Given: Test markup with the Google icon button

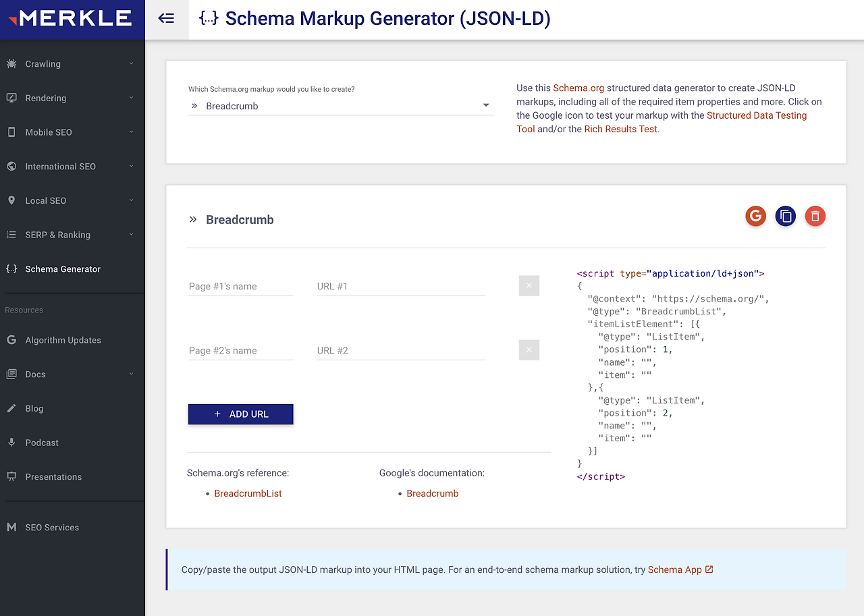Looking at the screenshot, I should point(756,216).
